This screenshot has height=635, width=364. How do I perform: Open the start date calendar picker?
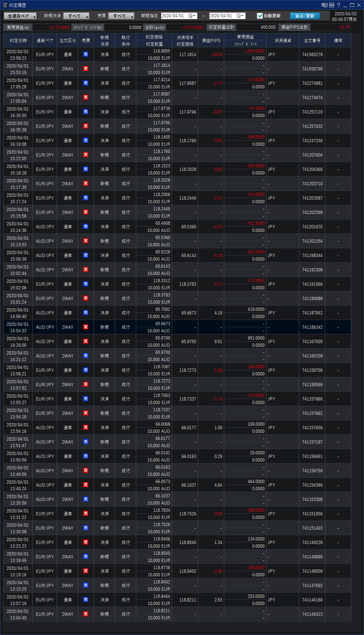tap(192, 16)
